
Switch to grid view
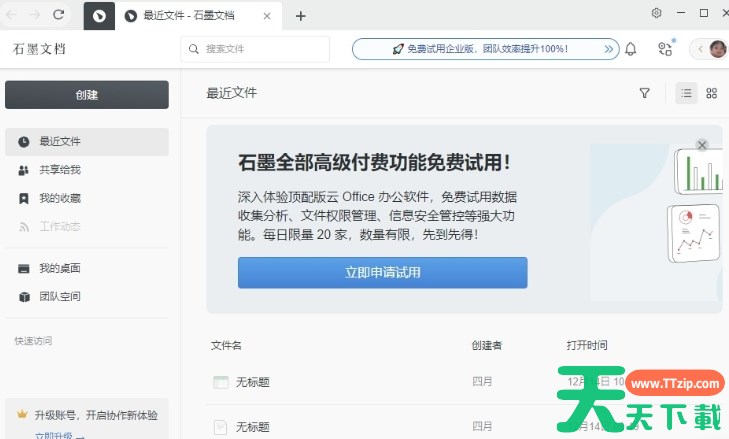(711, 93)
